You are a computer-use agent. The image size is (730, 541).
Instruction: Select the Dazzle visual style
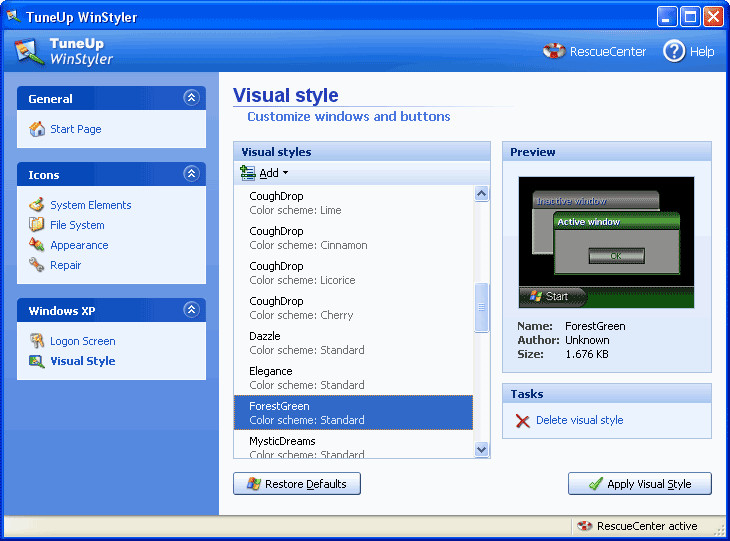click(x=353, y=343)
